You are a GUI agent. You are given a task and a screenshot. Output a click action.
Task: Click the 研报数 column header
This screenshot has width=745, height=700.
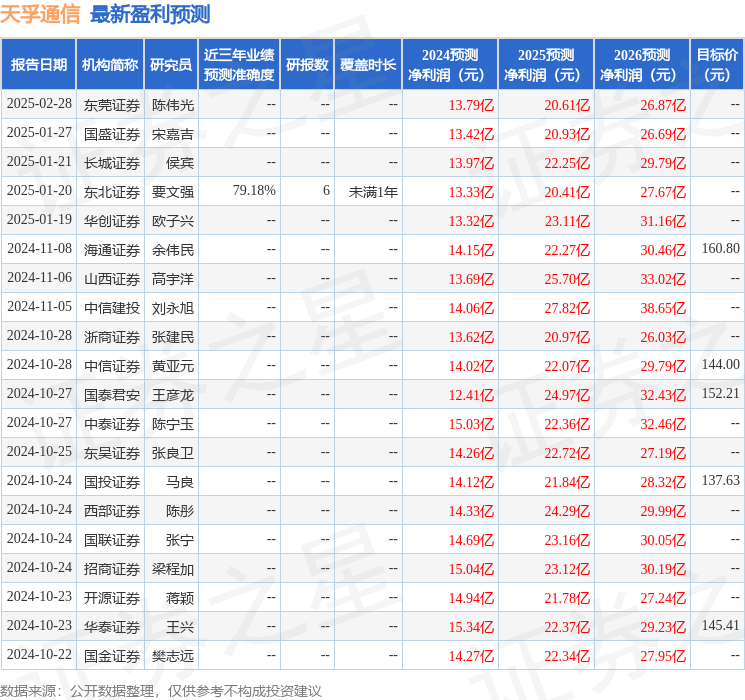(x=307, y=65)
